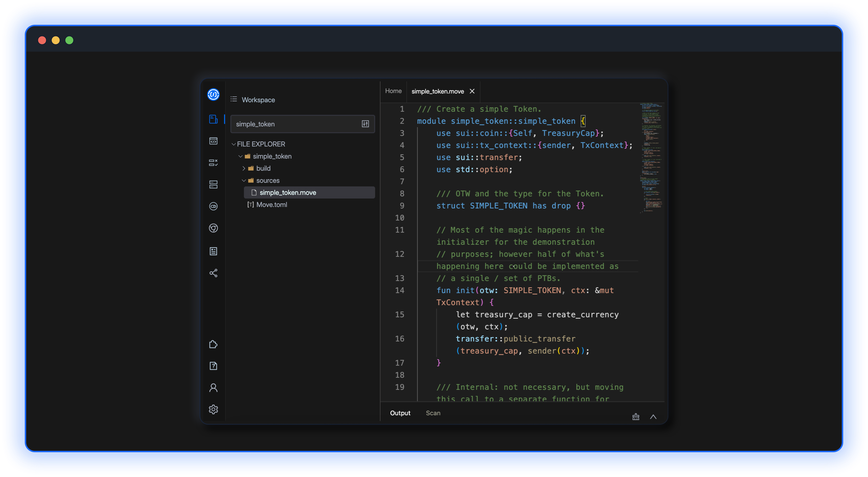Click 'let treasury_cap = create_currency' line
The height and width of the screenshot is (477, 868).
point(537,315)
